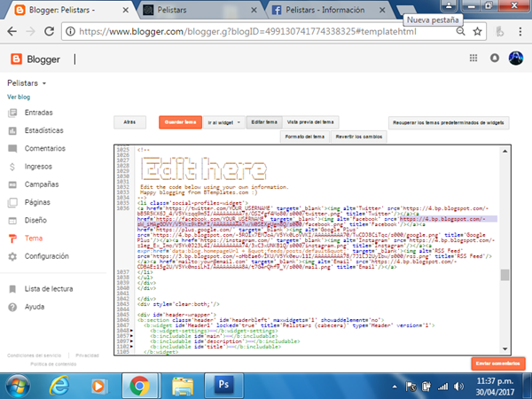The image size is (532, 399).
Task: Open Ingresos dollar sign icon
Action: point(12,166)
